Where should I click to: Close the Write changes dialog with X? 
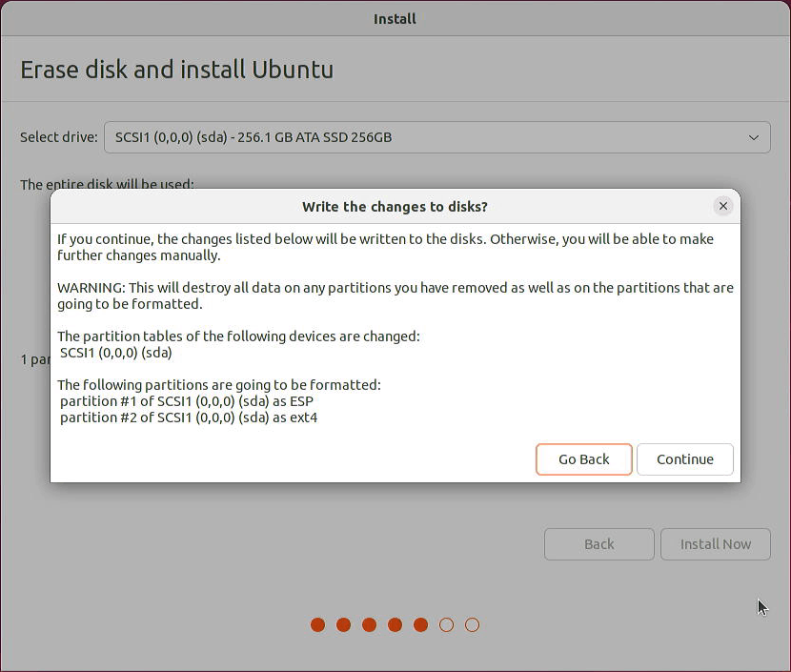(x=723, y=206)
